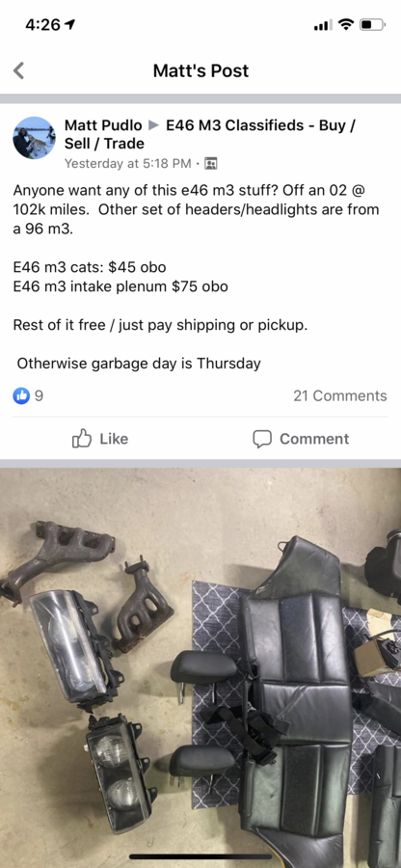Screen dimensions: 401x868
Task: Tap the back chevron arrow
Action: (x=19, y=70)
